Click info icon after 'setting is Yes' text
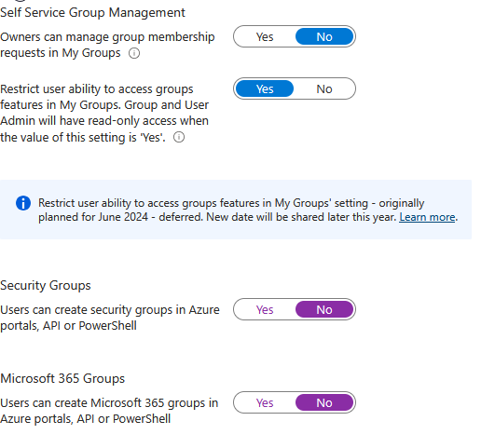Image resolution: width=495 pixels, height=448 pixels. pyautogui.click(x=179, y=137)
